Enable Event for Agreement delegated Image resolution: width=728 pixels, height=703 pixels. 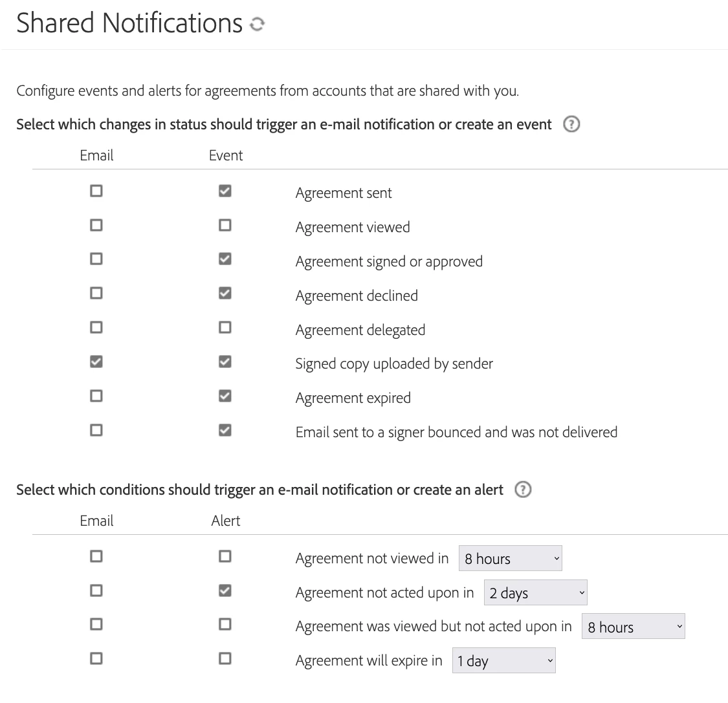point(225,328)
